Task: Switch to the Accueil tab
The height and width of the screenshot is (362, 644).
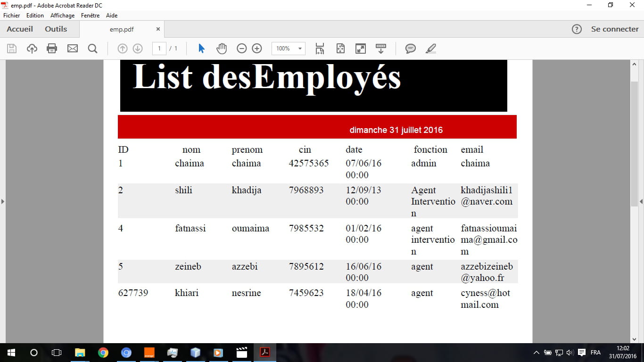Action: point(20,29)
